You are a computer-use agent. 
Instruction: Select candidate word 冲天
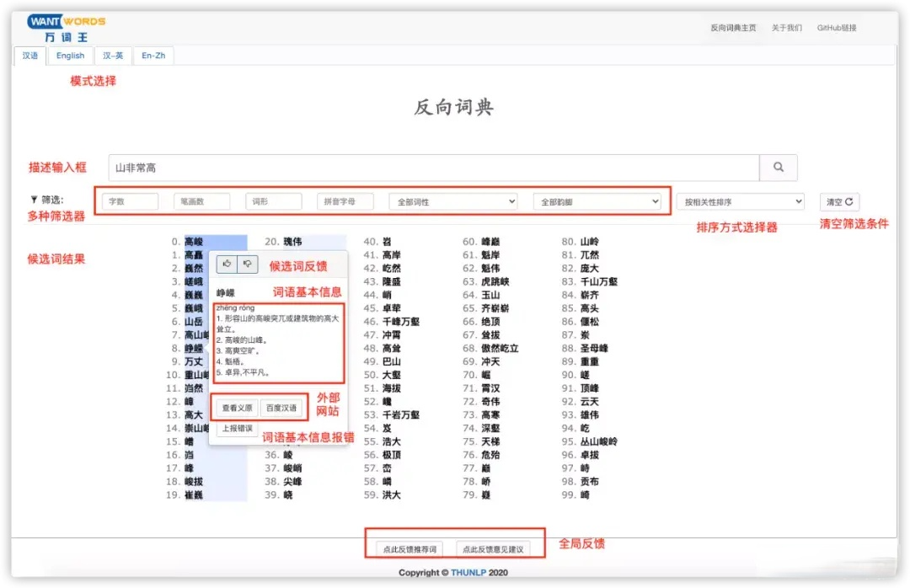pyautogui.click(x=490, y=361)
